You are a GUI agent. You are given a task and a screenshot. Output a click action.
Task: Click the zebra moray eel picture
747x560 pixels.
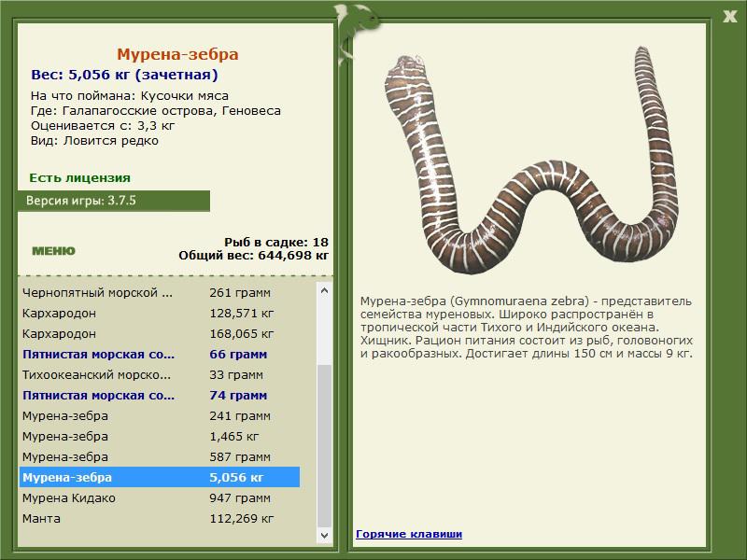pos(531,160)
